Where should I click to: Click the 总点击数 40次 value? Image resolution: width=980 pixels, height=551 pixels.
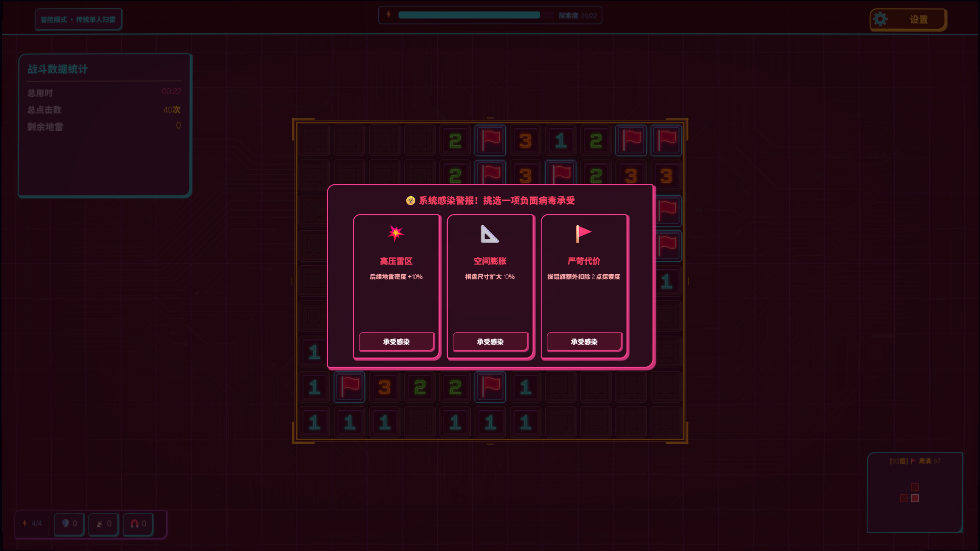172,110
